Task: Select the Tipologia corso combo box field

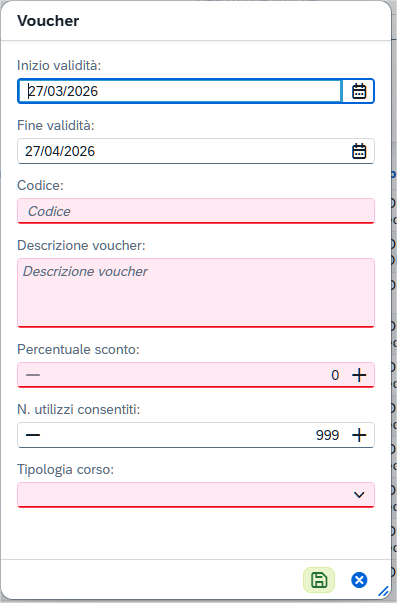Action: (x=196, y=495)
